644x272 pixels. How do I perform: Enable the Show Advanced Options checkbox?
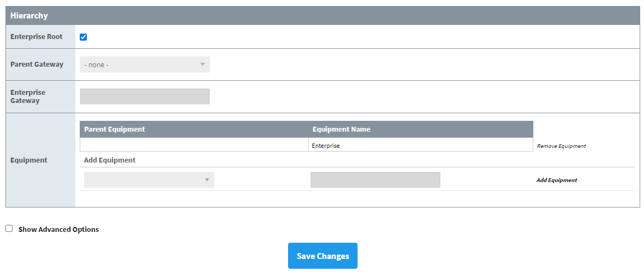9,229
